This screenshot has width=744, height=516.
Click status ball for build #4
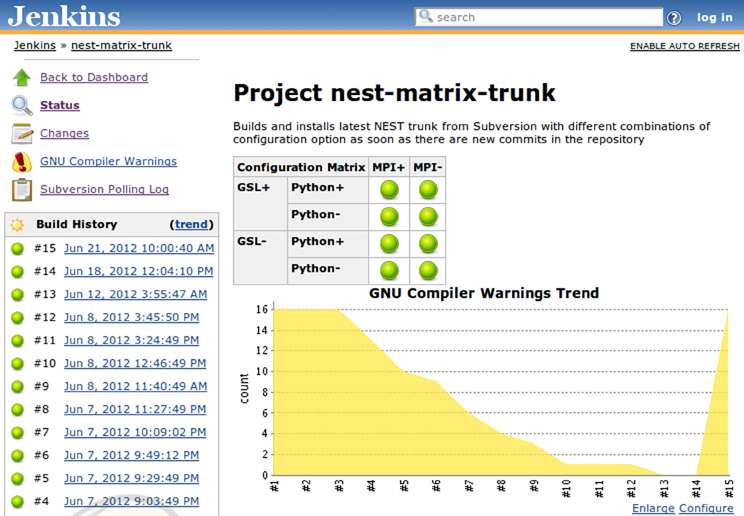click(18, 502)
